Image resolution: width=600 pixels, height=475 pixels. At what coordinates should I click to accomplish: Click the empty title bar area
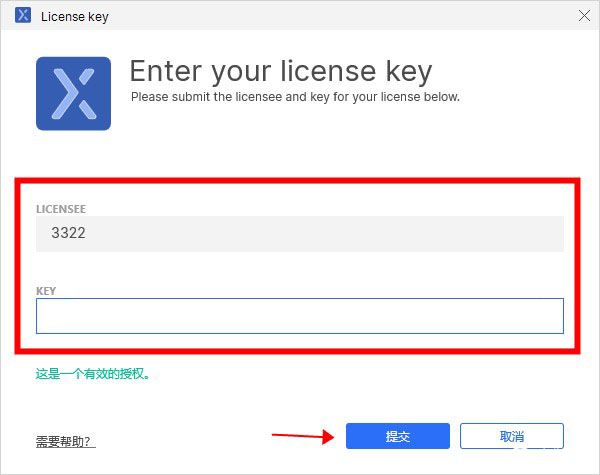pos(341,16)
